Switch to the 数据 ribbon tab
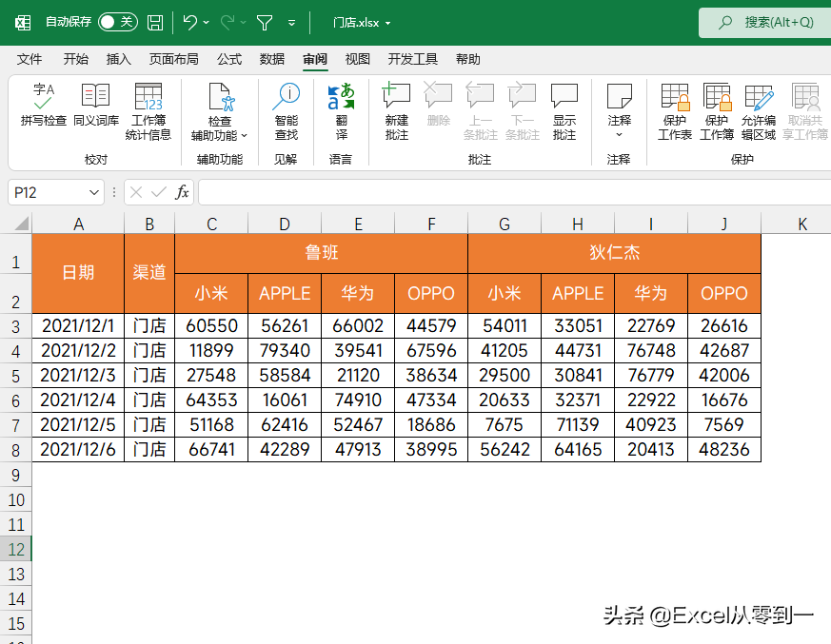The image size is (831, 644). click(x=272, y=59)
